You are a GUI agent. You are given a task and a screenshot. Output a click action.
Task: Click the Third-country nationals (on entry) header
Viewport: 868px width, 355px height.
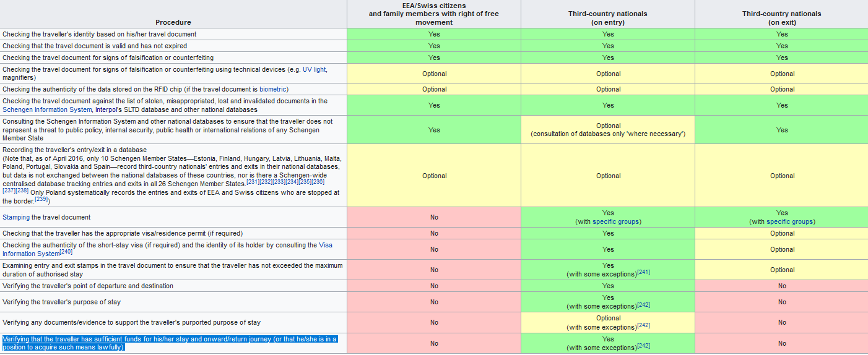[x=608, y=18]
